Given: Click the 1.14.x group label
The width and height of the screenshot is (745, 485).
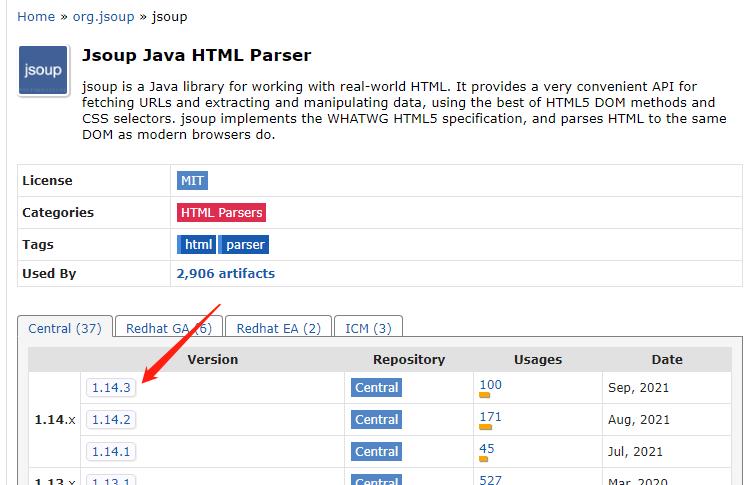Looking at the screenshot, I should 55,420.
